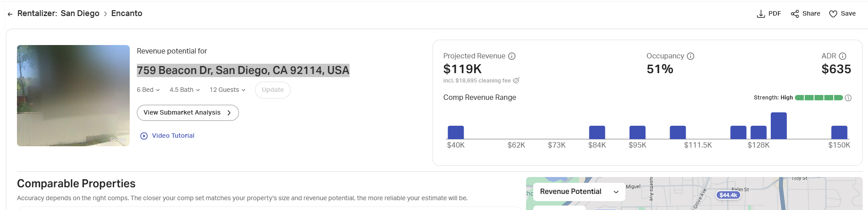Click the Share icon
This screenshot has height=210, width=868.
[795, 14]
